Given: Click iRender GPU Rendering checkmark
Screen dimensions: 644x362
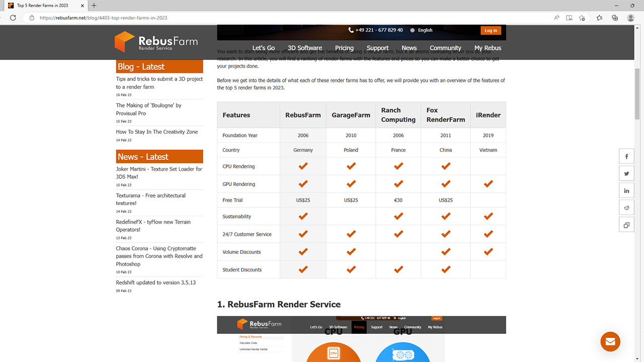Looking at the screenshot, I should pos(488,184).
